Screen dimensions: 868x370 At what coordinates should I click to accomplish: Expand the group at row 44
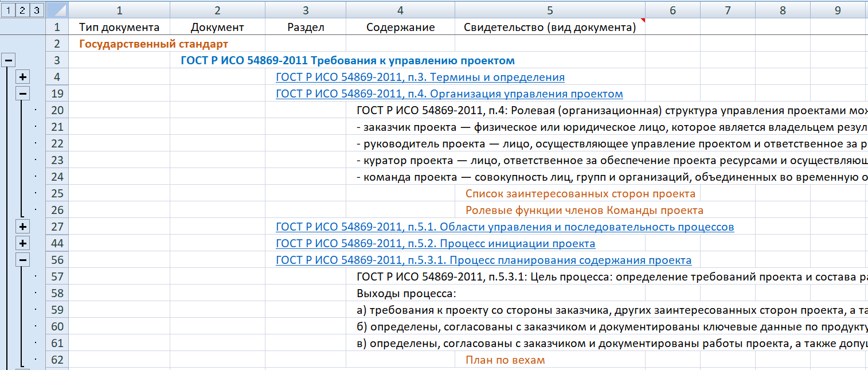coord(22,243)
